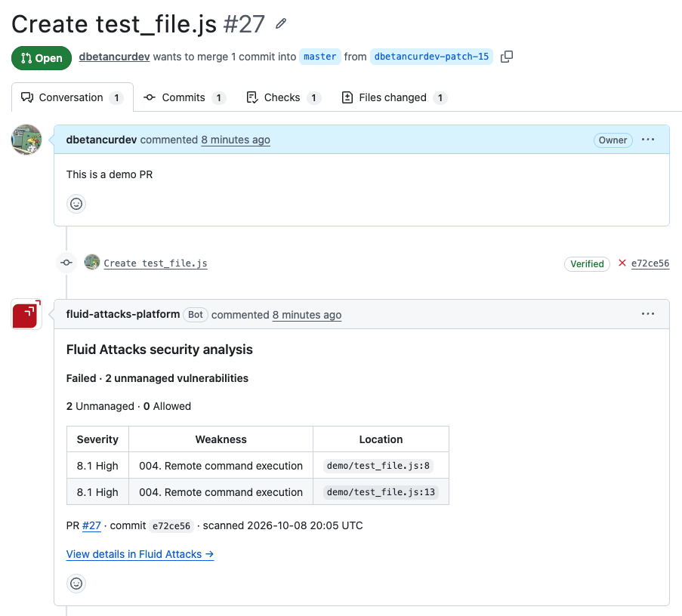
Task: Copy the head branch name icon
Action: [507, 57]
